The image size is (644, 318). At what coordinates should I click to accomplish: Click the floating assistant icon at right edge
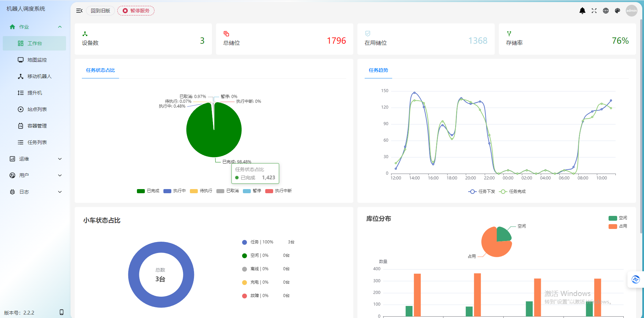point(635,279)
